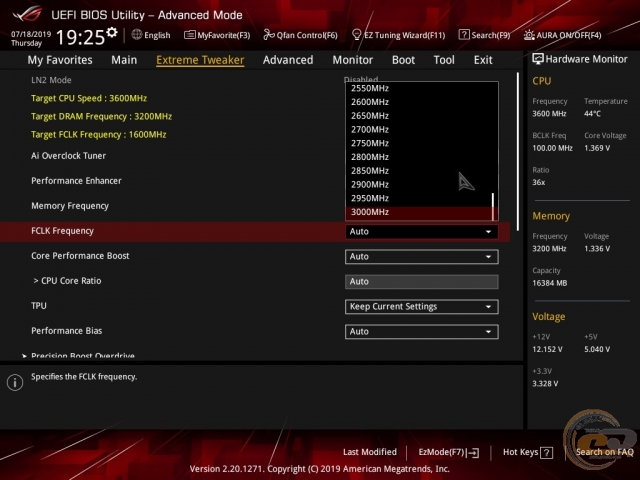Click MyFavorite(F3) button

pyautogui.click(x=217, y=35)
